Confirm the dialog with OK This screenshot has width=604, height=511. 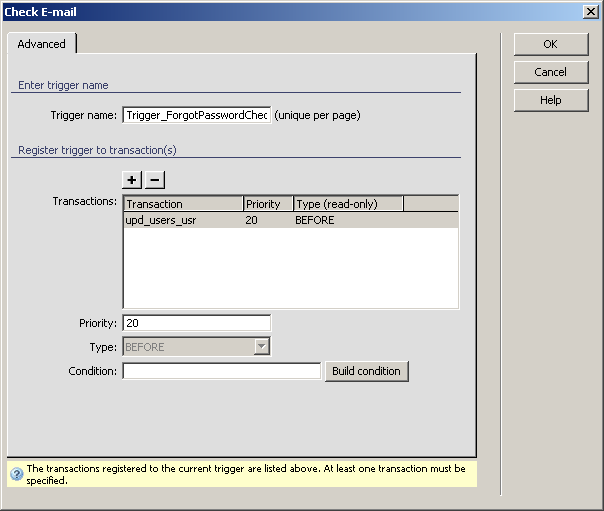point(550,44)
